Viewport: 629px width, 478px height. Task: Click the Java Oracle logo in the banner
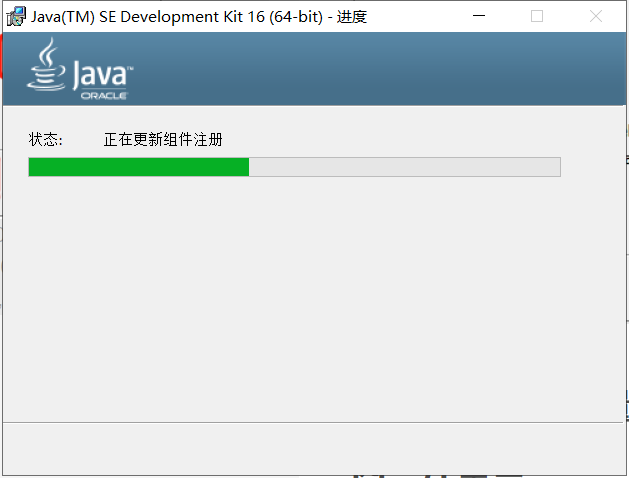coord(80,69)
